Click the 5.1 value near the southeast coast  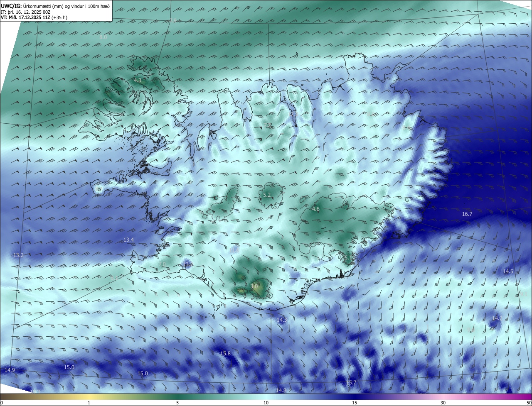[x=348, y=258]
